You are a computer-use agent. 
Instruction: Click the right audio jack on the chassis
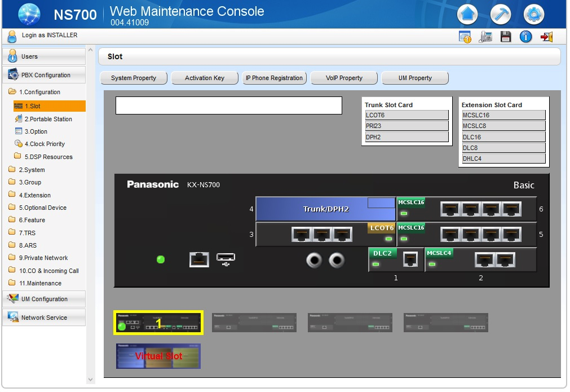(x=337, y=260)
